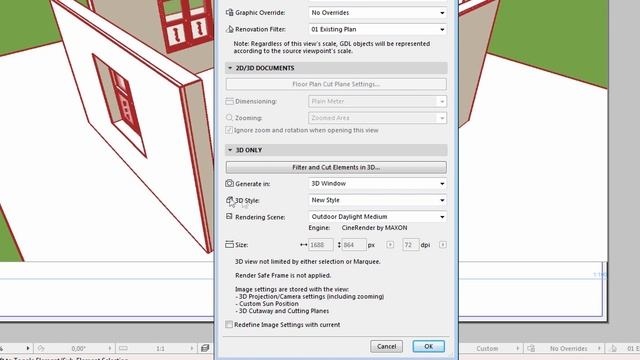Click the dpi field showing 72
This screenshot has width=640, height=360.
point(411,245)
